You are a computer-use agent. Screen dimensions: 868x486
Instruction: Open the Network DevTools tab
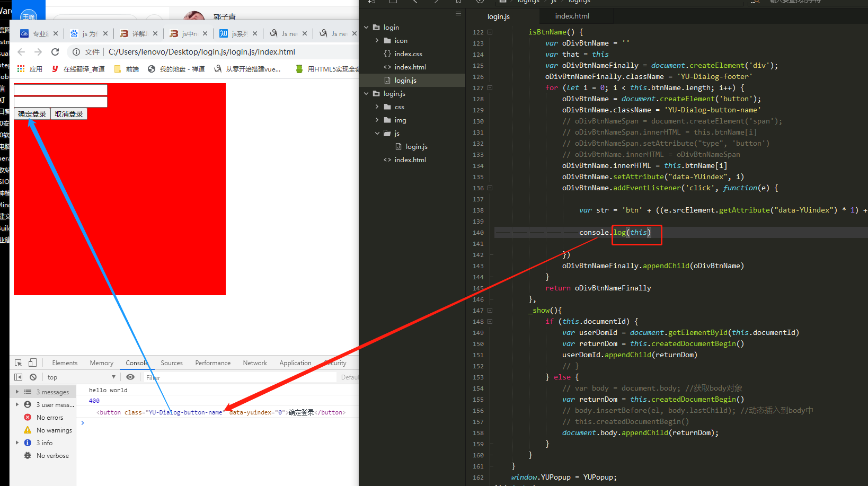point(255,363)
